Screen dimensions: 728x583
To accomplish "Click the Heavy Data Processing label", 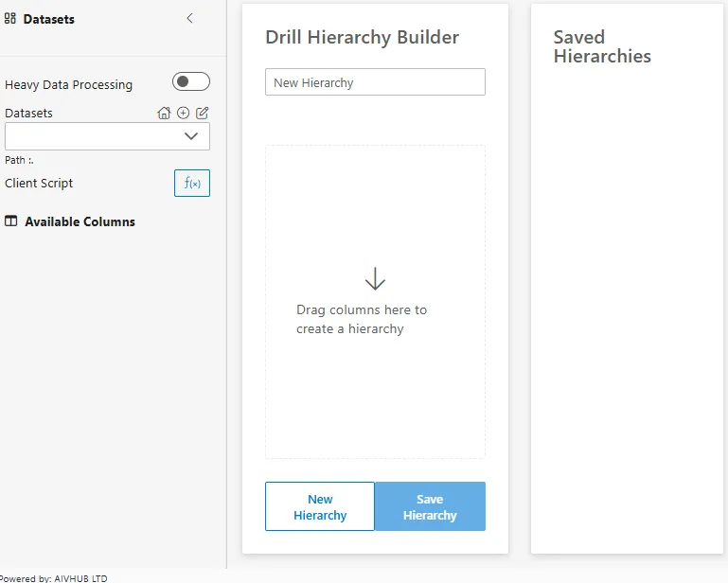I will point(68,85).
